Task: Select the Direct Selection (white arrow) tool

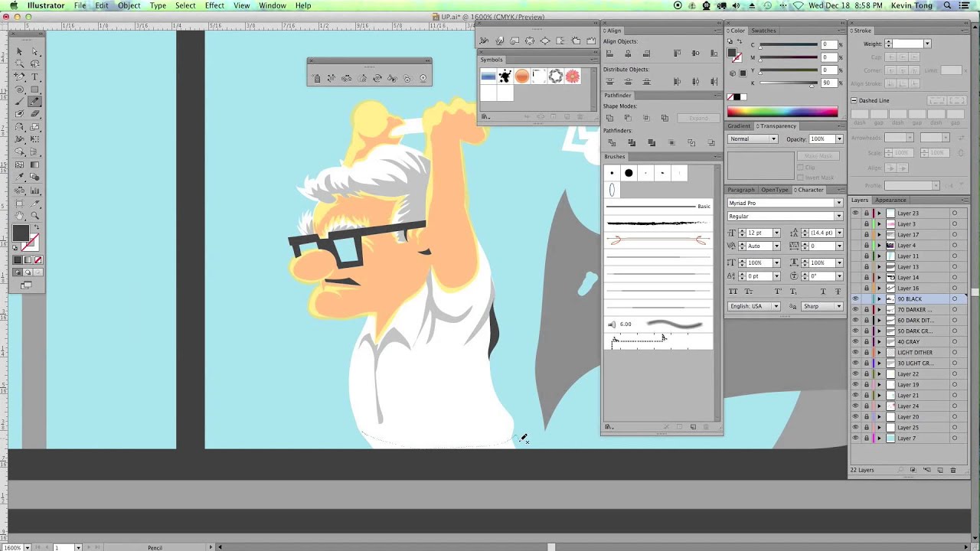Action: (x=34, y=52)
